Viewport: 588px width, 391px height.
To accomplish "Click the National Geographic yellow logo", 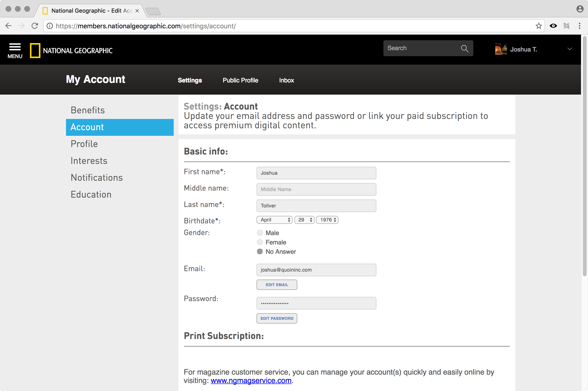I will point(35,50).
